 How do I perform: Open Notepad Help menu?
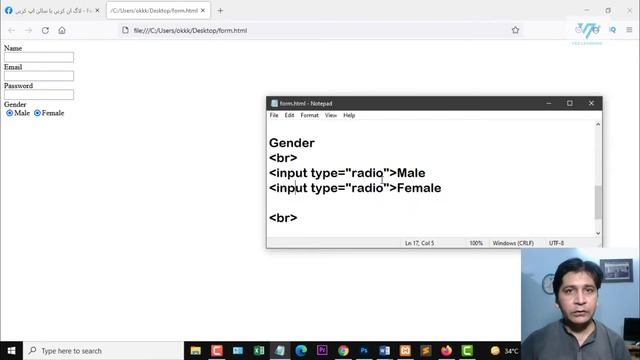point(349,116)
